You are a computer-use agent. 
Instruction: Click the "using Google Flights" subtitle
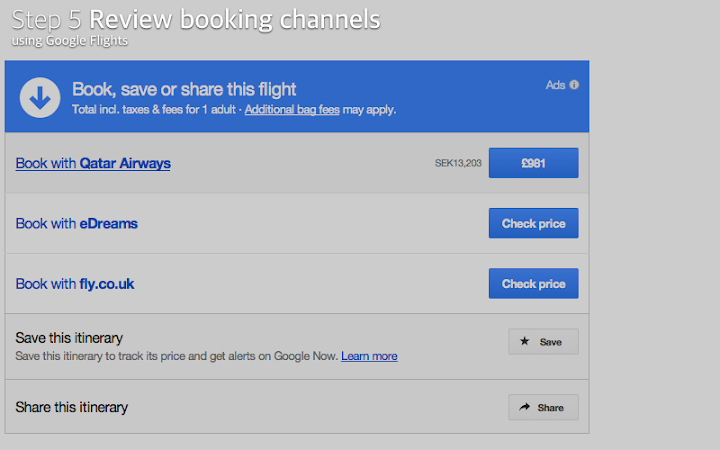[70, 41]
